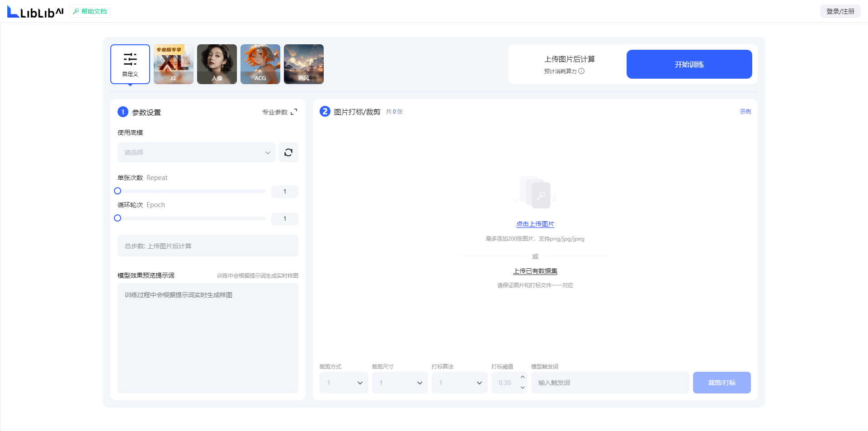Open the 帮助文档 help docs link
The image size is (868, 431).
click(x=90, y=11)
